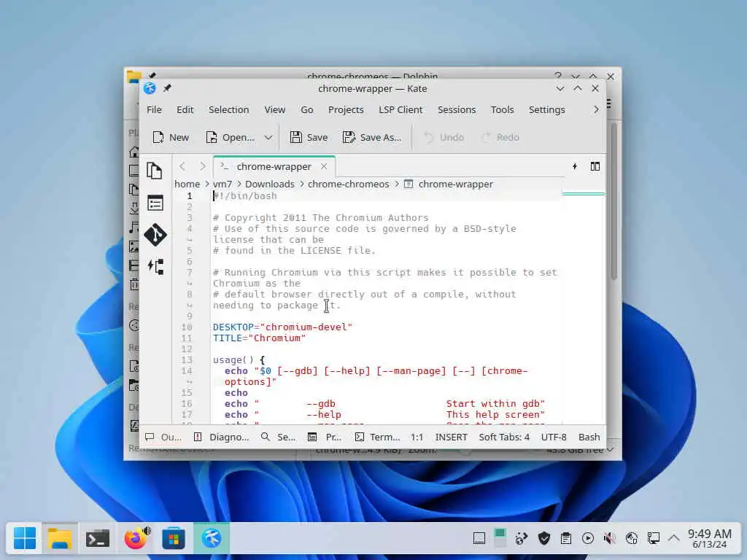Viewport: 747px width, 560px height.
Task: Click the split view icon
Action: coord(595,166)
